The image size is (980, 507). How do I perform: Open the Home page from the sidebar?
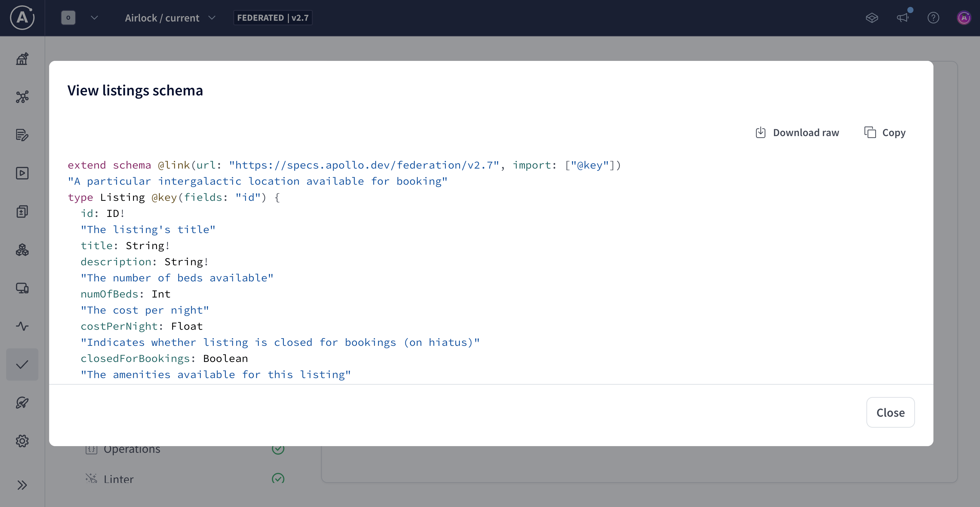pos(22,59)
